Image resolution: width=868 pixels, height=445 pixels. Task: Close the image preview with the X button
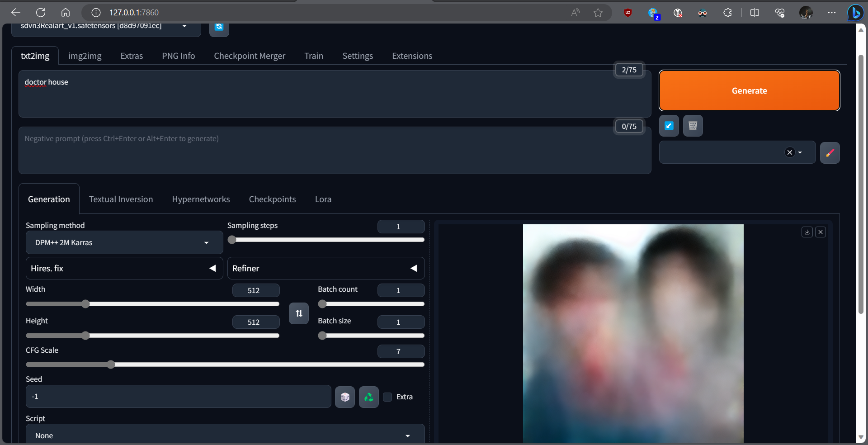tap(821, 232)
